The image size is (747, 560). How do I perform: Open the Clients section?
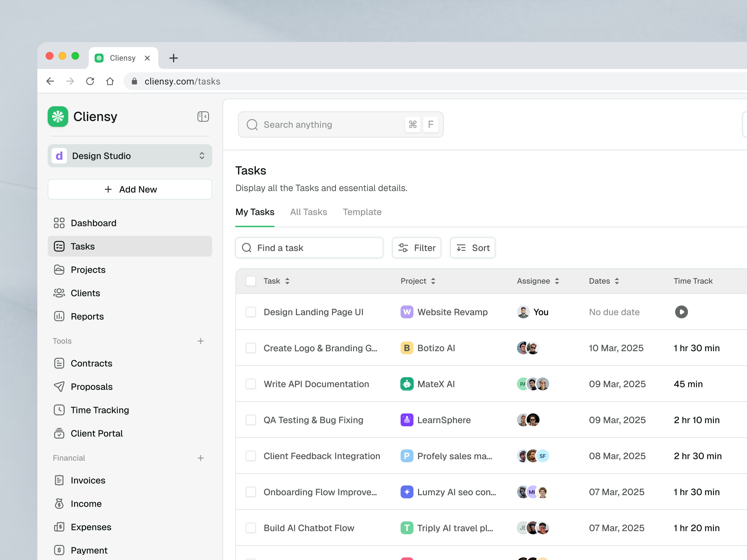[x=85, y=293]
